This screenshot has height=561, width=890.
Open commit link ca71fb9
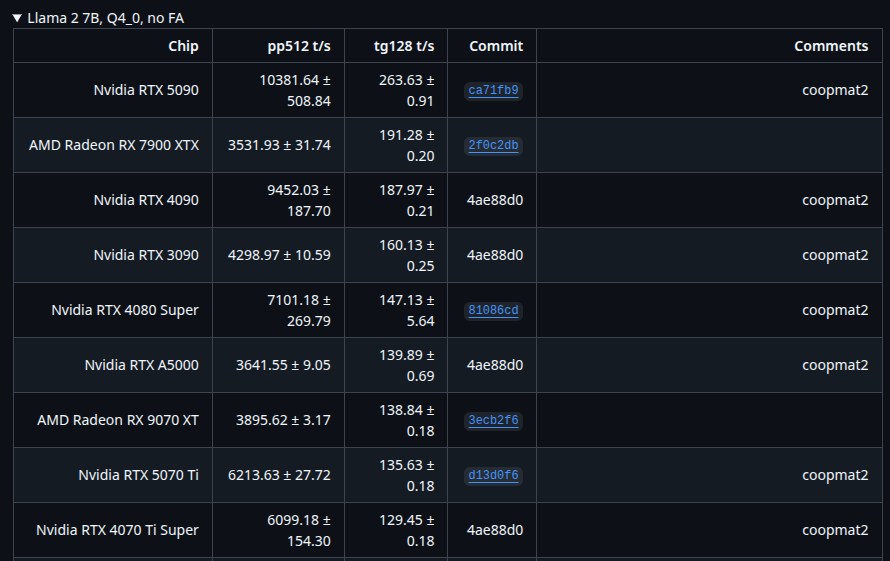click(x=493, y=90)
